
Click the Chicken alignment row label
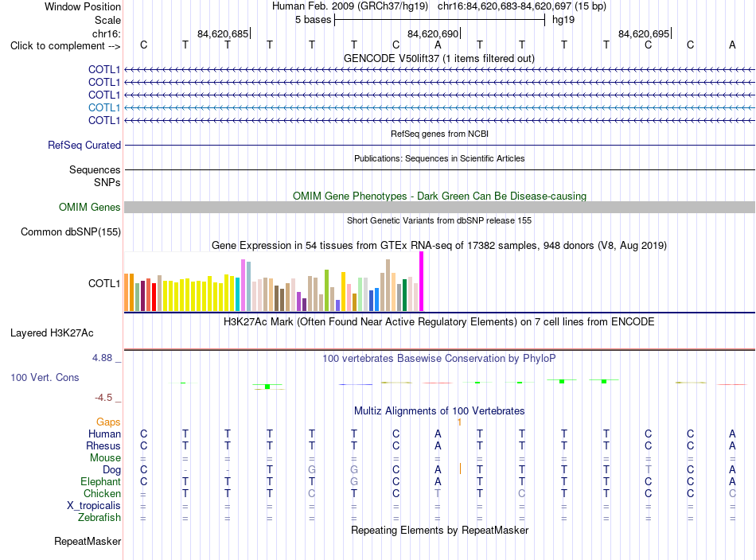[102, 493]
